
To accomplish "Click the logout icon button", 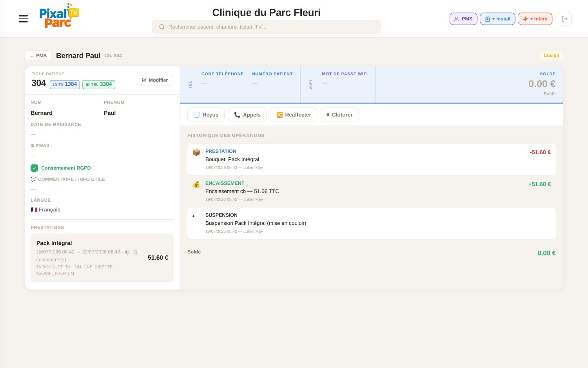I will [564, 19].
